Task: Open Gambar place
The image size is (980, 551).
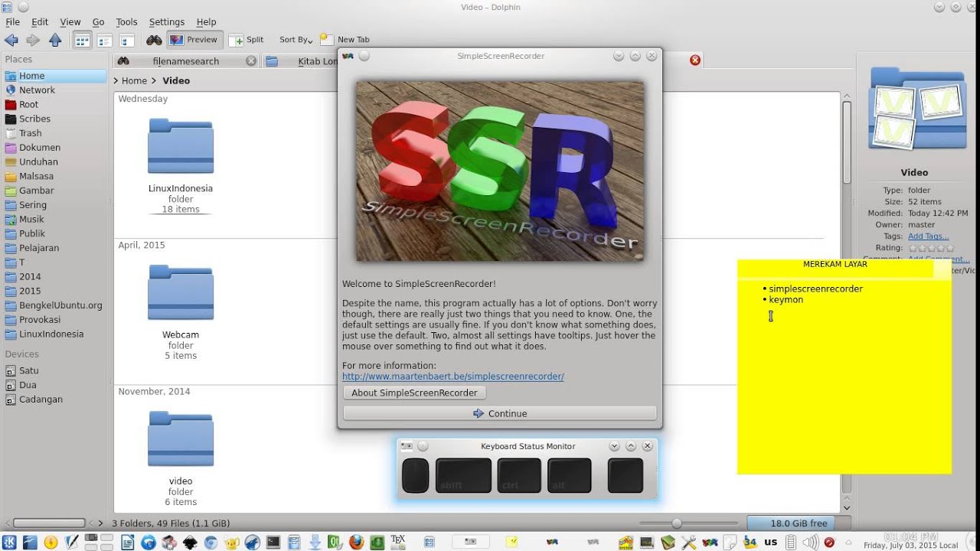Action: 54,191
